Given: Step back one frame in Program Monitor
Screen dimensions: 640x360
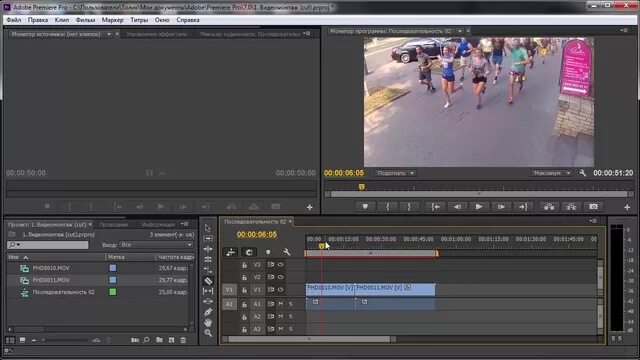Looking at the screenshot, I should [457, 207].
